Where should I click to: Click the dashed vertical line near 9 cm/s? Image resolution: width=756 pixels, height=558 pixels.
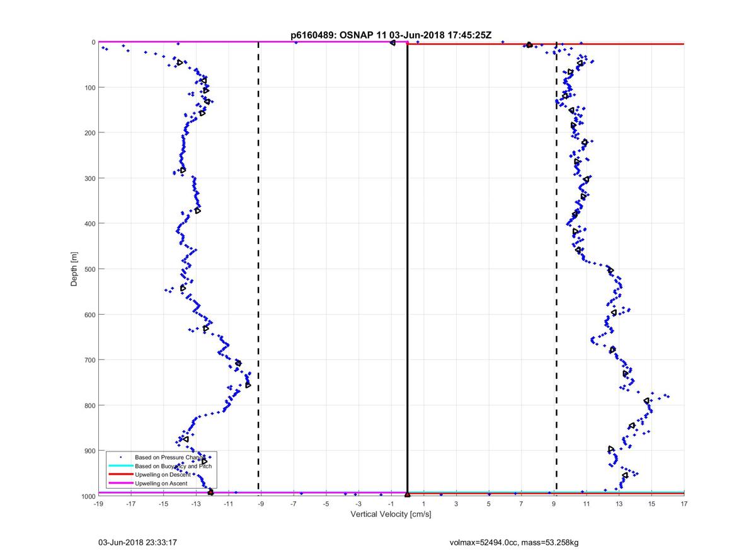(556, 269)
